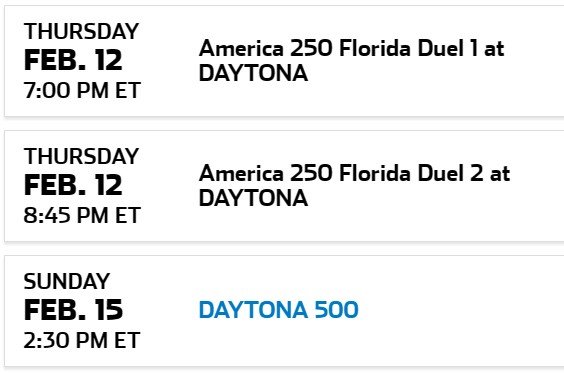The height and width of the screenshot is (374, 564).
Task: Click empty area right of DAYTONA 500
Action: 460,310
